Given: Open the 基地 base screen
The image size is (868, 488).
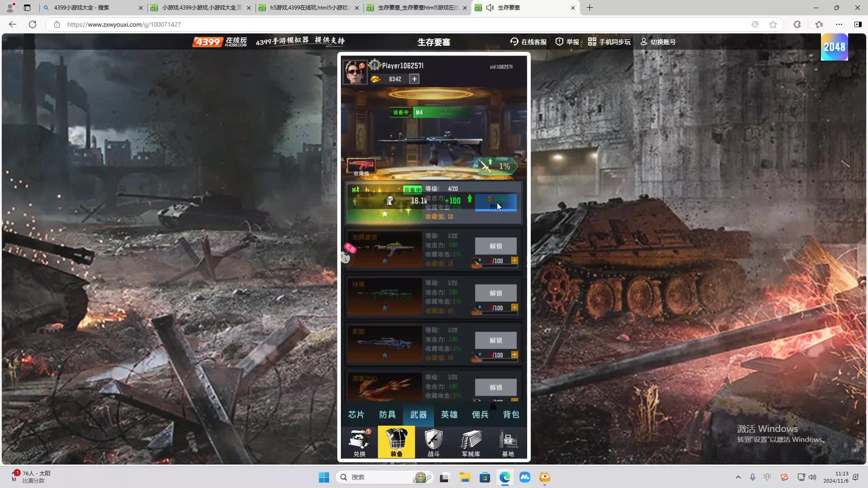Looking at the screenshot, I should (508, 442).
